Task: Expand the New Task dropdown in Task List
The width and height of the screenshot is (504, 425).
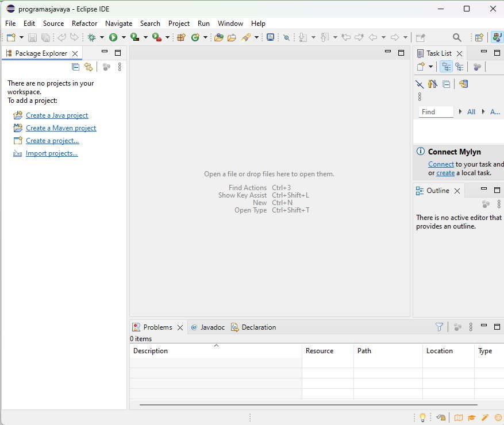Action: pos(430,67)
